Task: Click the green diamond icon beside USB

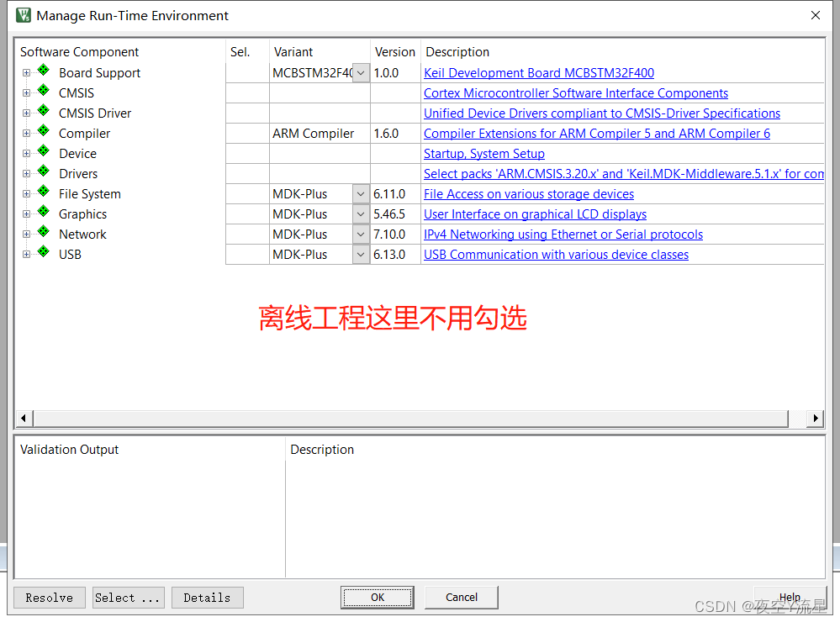Action: [x=44, y=252]
